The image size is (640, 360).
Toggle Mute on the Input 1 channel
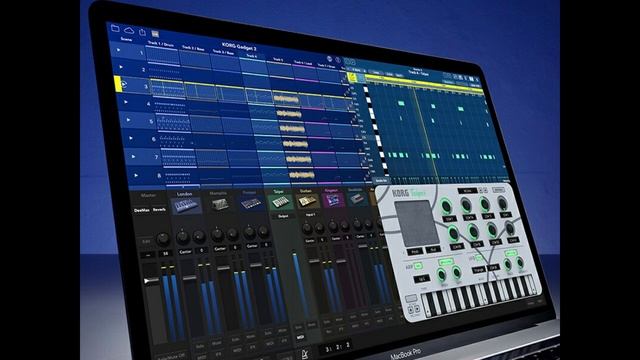pos(339,320)
